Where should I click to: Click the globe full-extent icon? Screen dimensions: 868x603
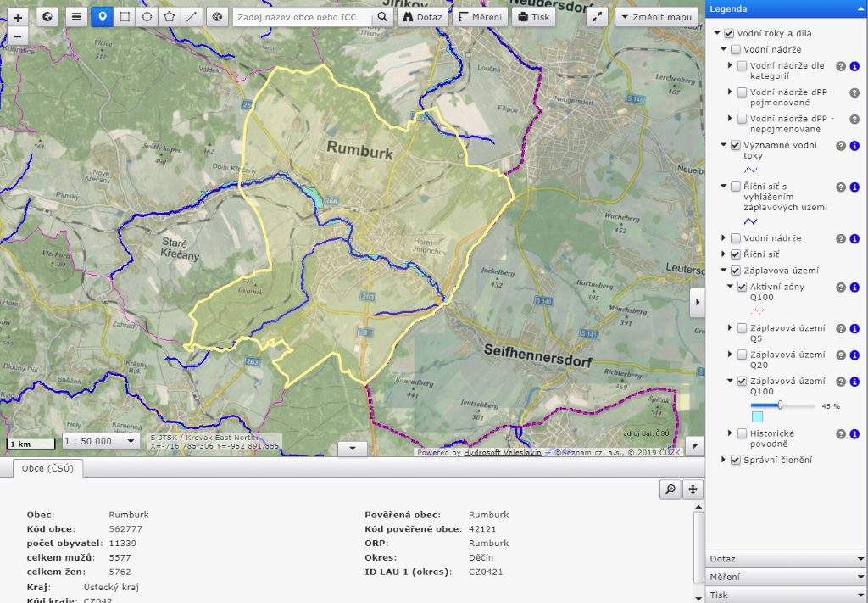[x=47, y=17]
